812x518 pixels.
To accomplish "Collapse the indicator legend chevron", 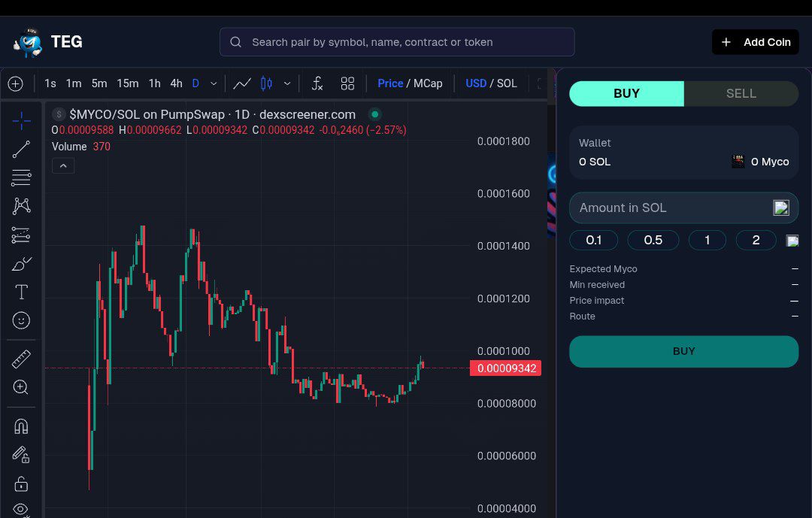I will (63, 165).
